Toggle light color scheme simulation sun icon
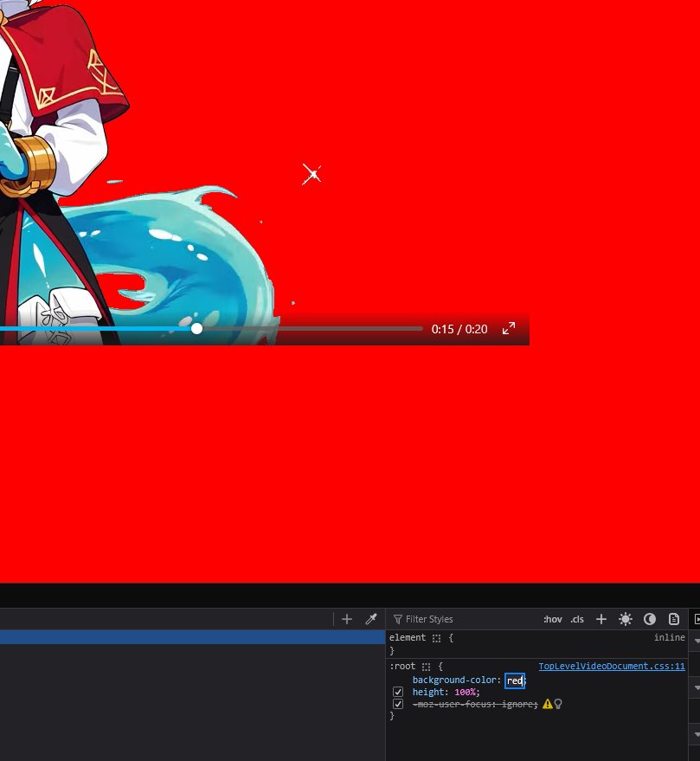Viewport: 700px width, 761px height. (x=626, y=619)
